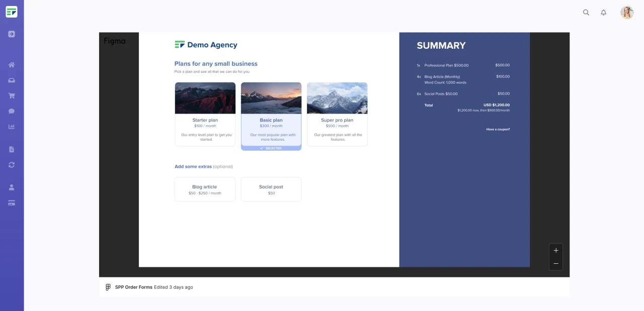Click the Professional Plan $500.00 summary line
The height and width of the screenshot is (311, 644).
[x=463, y=65]
